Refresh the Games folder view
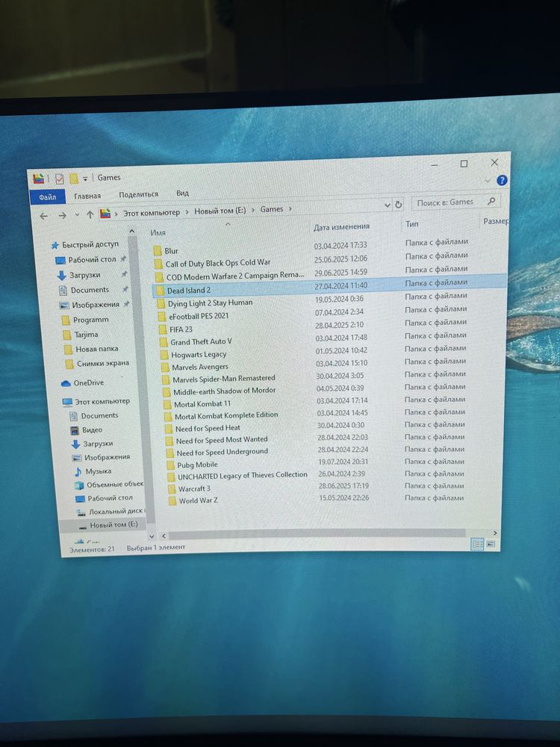Viewport: 560px width, 747px height. 399,205
